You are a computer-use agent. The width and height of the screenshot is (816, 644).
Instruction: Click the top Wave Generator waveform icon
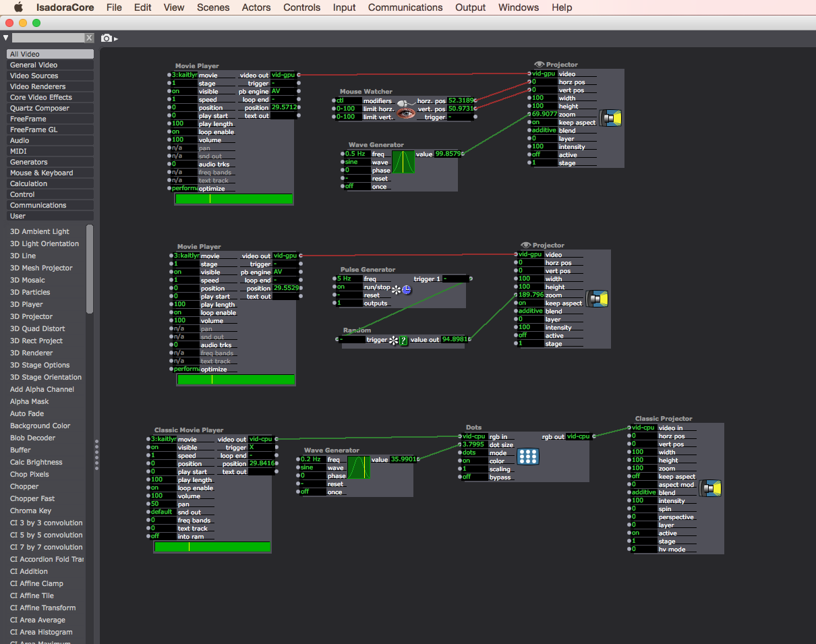[x=403, y=162]
